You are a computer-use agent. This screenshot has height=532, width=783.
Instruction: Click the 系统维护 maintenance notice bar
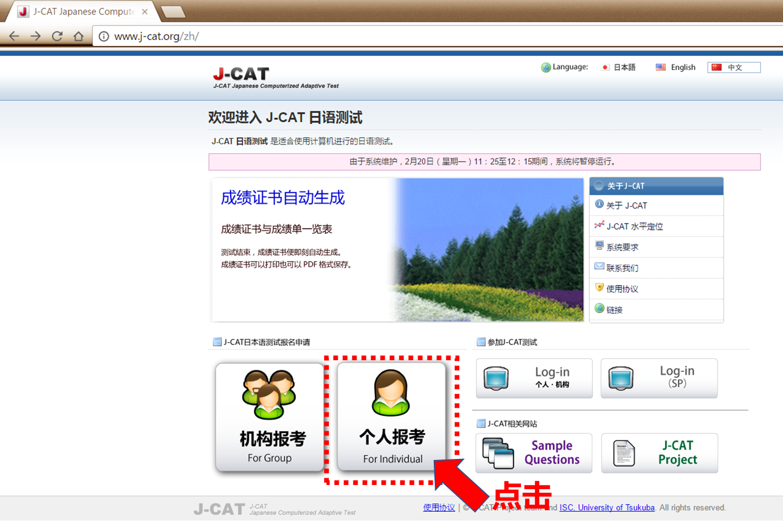(x=484, y=162)
